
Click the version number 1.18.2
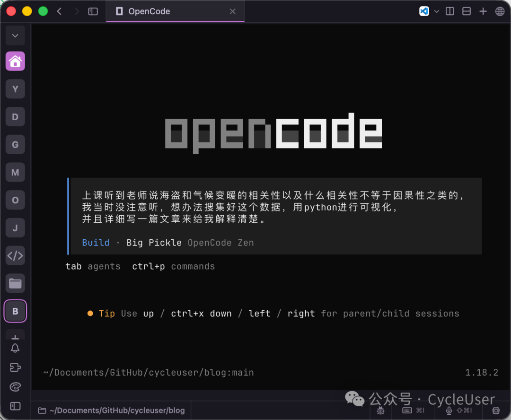pyautogui.click(x=482, y=372)
